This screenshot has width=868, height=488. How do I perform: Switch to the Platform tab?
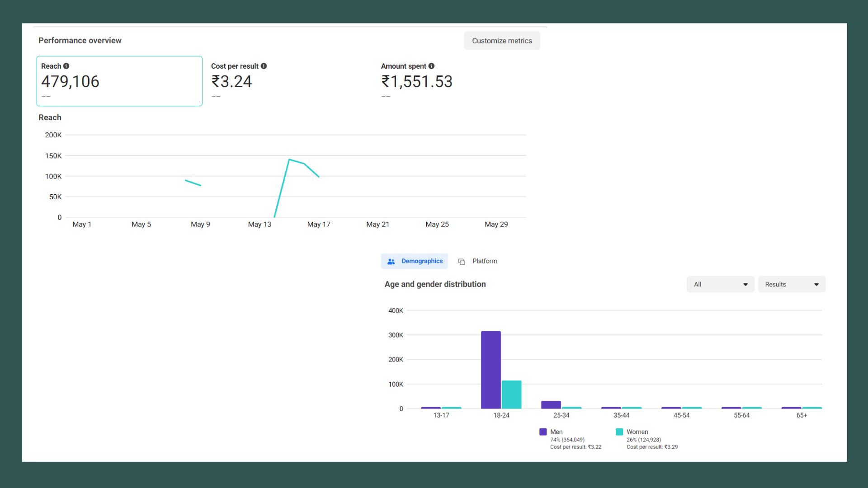477,261
